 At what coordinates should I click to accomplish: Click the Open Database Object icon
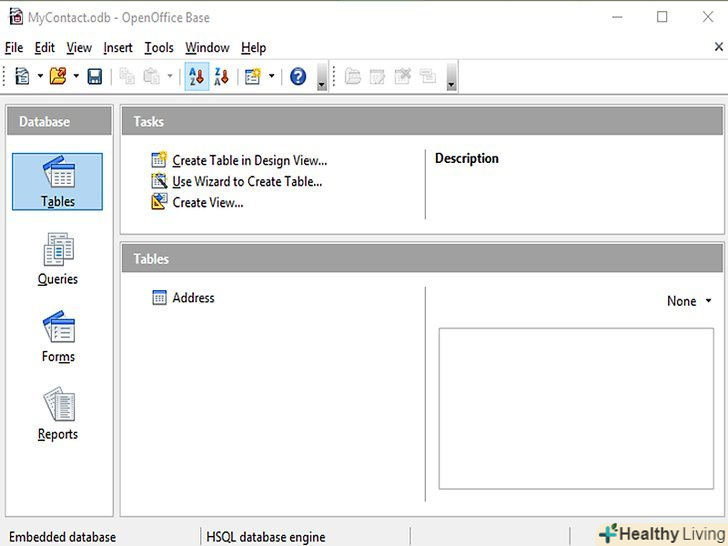coord(353,76)
